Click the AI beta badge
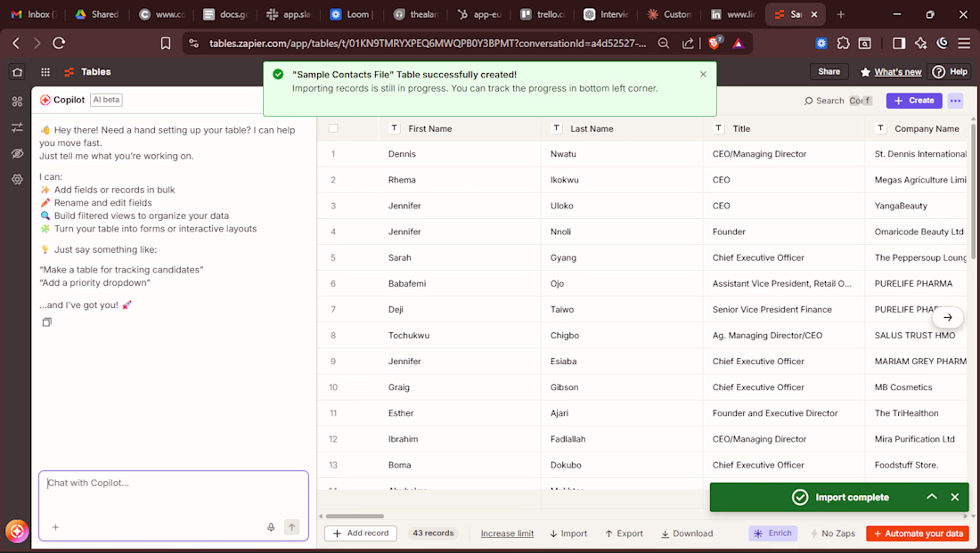The height and width of the screenshot is (553, 980). point(106,100)
